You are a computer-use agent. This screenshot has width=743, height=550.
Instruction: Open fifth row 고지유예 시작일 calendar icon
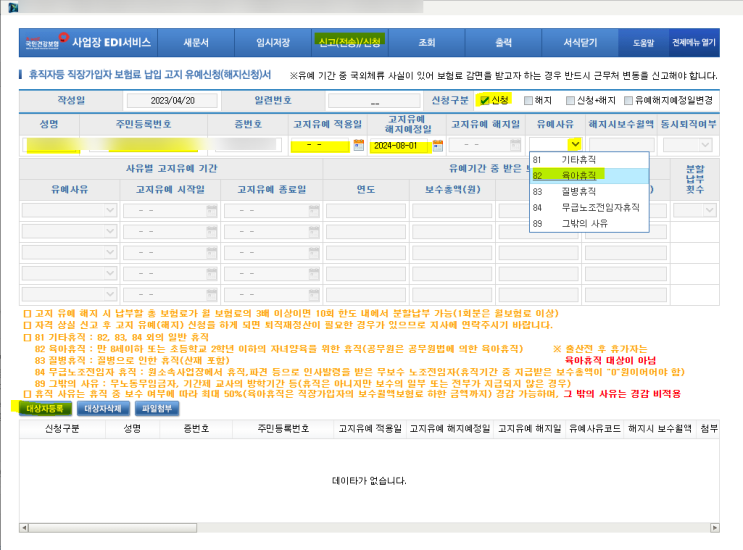212,295
